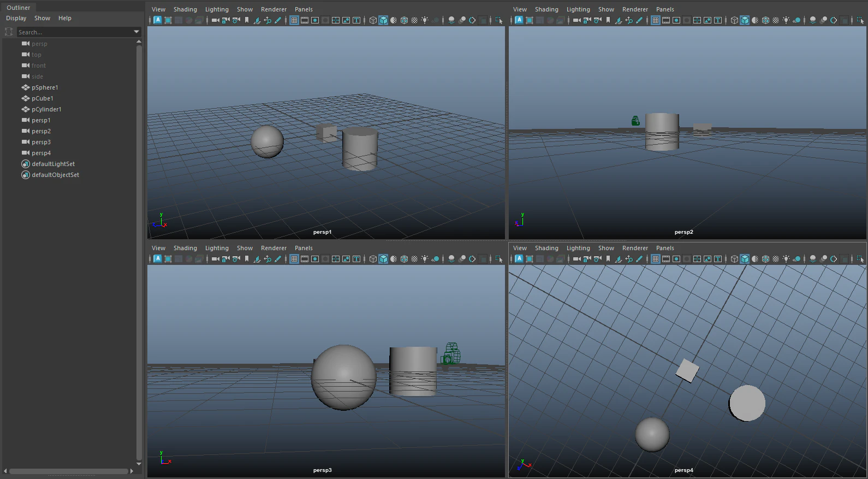Click checkerboard Textured icon in persp2 toolbar
The height and width of the screenshot is (479, 868).
point(776,20)
